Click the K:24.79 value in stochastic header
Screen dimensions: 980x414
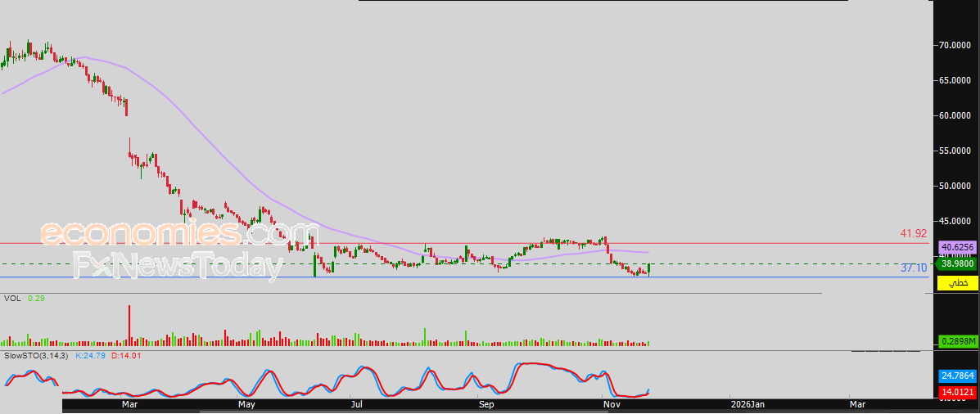point(91,356)
